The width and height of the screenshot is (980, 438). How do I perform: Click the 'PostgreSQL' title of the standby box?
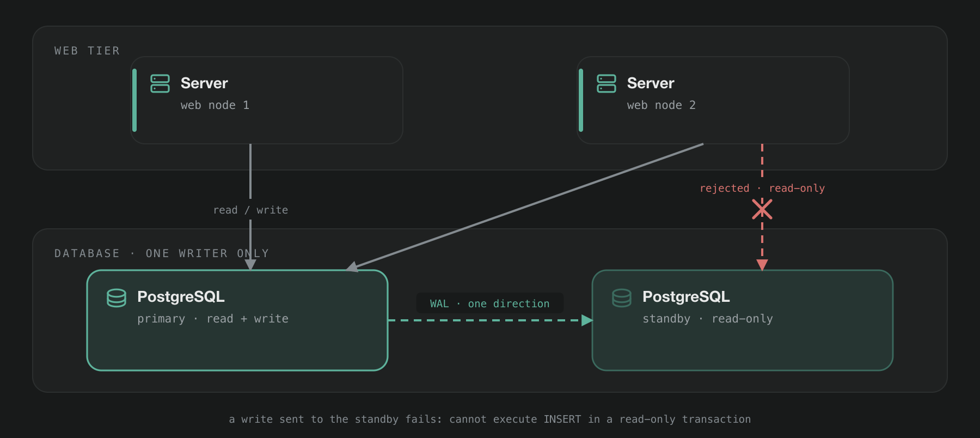coord(686,297)
